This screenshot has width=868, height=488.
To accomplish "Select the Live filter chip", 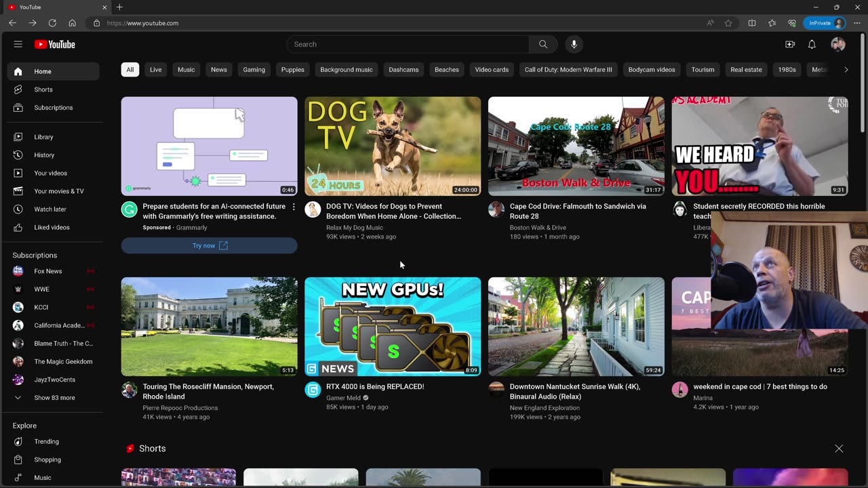I will [x=156, y=70].
